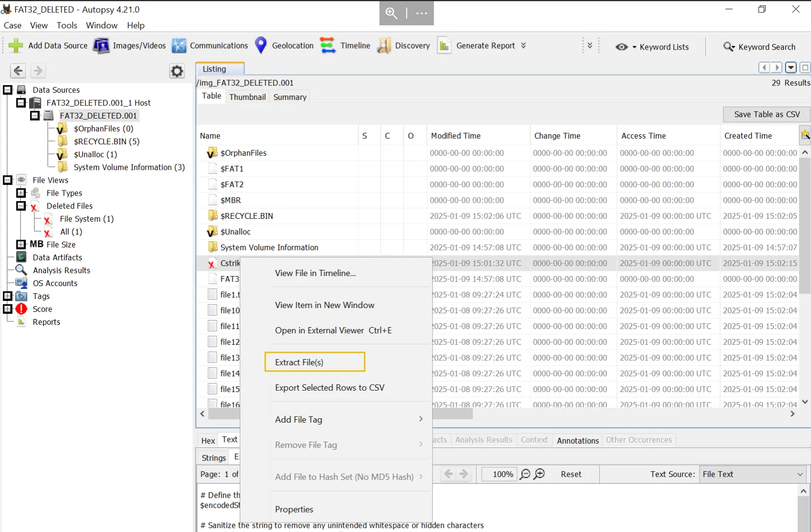Click the Add Data Source plus icon

coord(16,45)
